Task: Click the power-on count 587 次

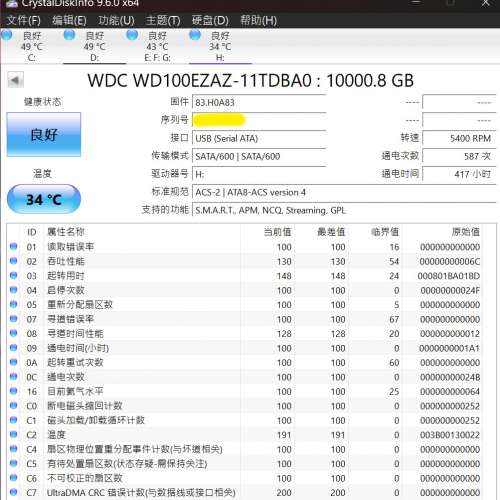Action: [459, 156]
